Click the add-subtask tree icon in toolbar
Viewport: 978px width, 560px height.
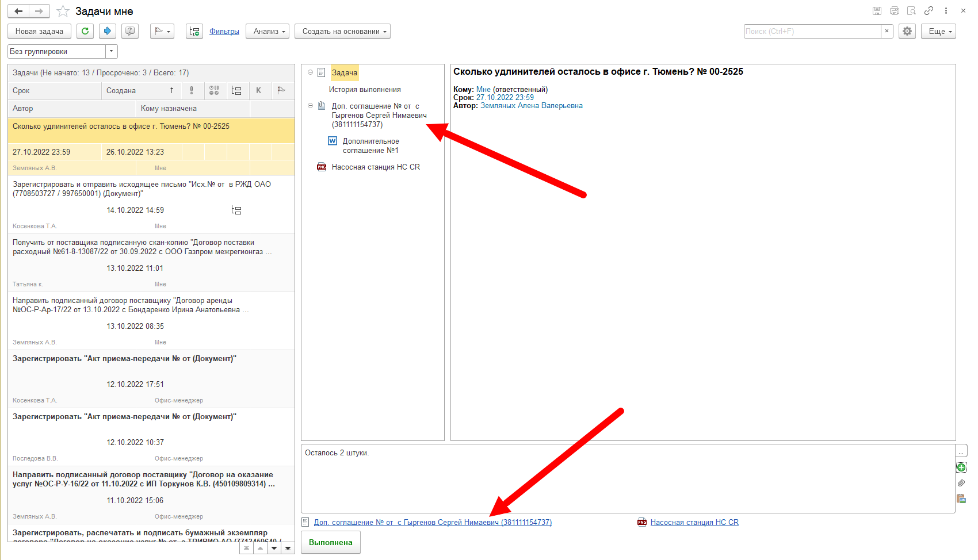(194, 31)
